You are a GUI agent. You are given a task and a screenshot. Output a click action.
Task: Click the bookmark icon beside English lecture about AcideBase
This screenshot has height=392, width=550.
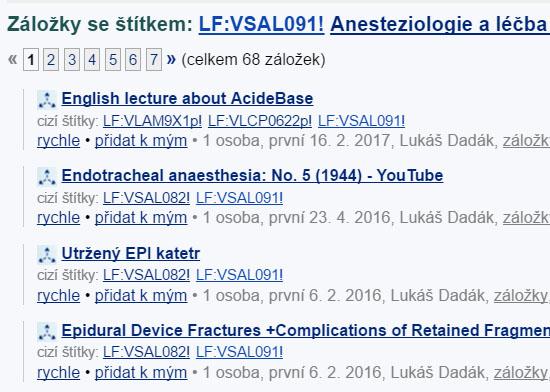click(x=47, y=100)
